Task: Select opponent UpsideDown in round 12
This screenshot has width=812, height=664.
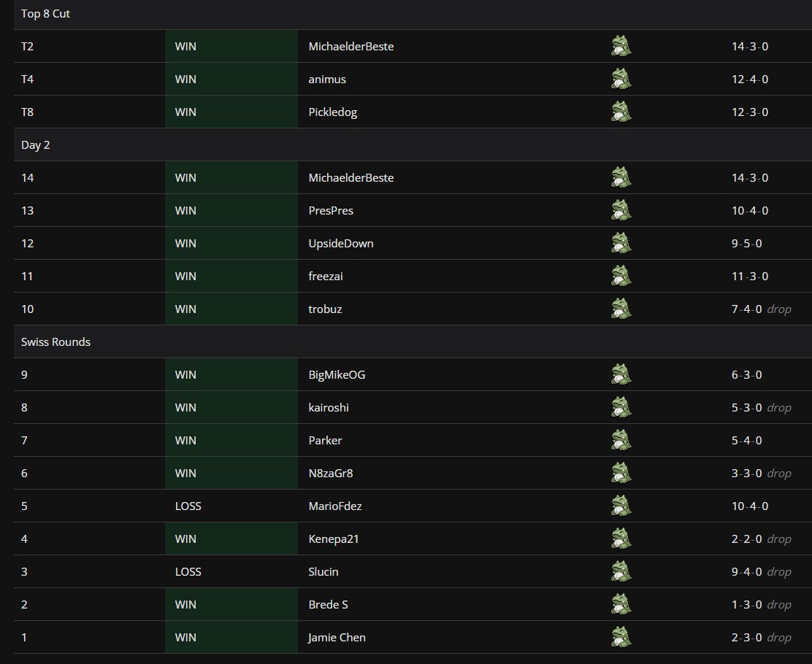Action: pyautogui.click(x=341, y=244)
